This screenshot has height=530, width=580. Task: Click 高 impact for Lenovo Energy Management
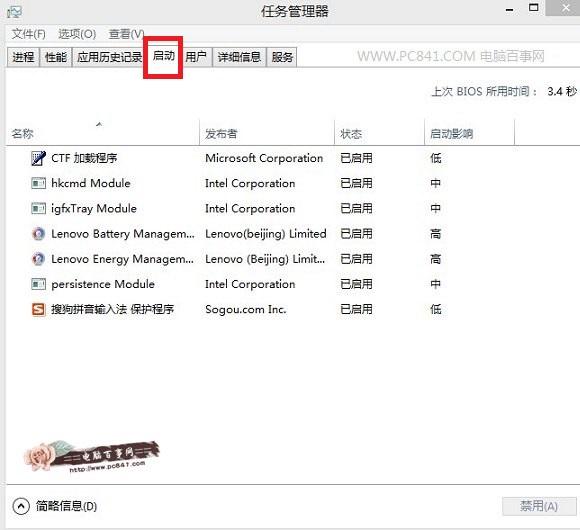tap(436, 259)
